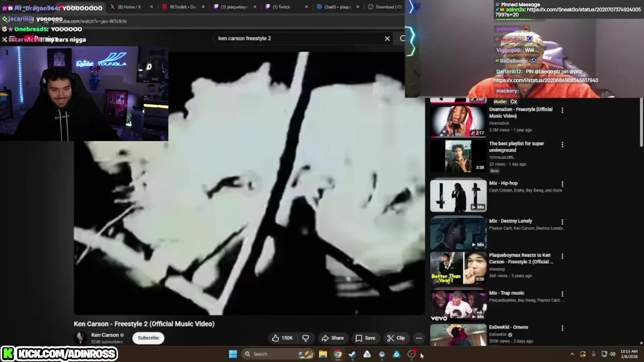Open options for 'Mix - Destroy Lonely'
The image size is (644, 362).
pyautogui.click(x=562, y=222)
